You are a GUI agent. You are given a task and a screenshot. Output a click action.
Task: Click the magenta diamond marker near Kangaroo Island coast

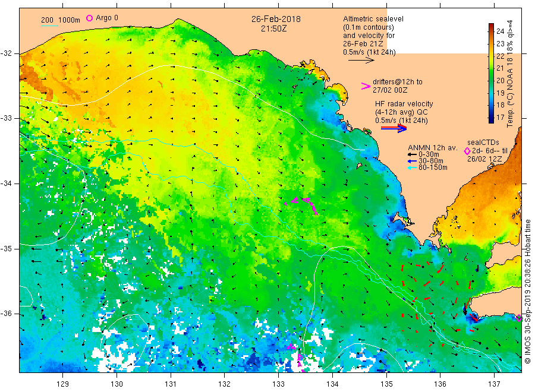[x=518, y=318]
